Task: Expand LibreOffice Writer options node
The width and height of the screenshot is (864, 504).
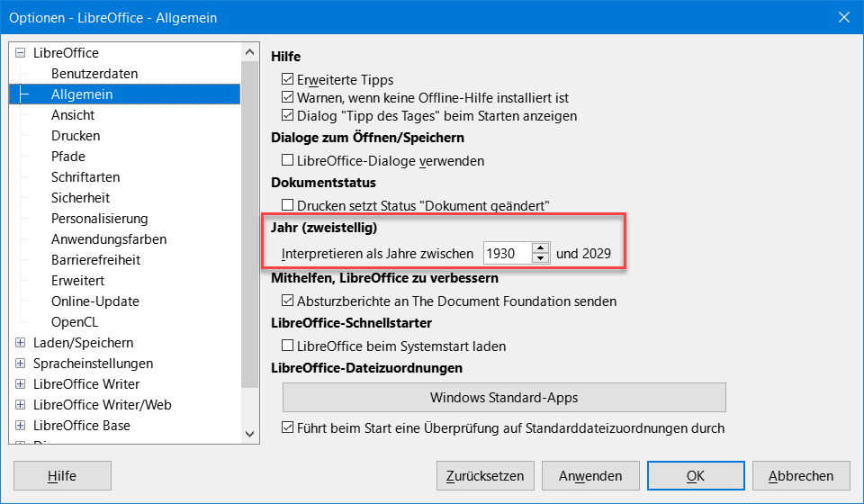Action: tap(21, 384)
